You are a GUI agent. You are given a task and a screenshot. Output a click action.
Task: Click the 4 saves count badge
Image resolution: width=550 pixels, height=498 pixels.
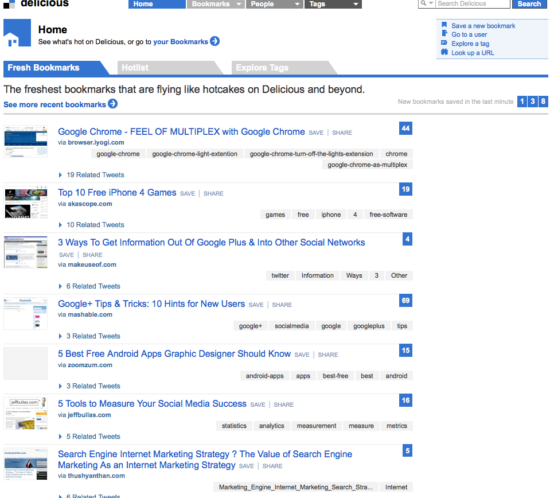pyautogui.click(x=407, y=240)
